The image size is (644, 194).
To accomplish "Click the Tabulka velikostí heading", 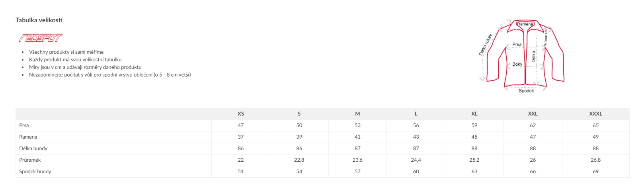I will pyautogui.click(x=39, y=20).
